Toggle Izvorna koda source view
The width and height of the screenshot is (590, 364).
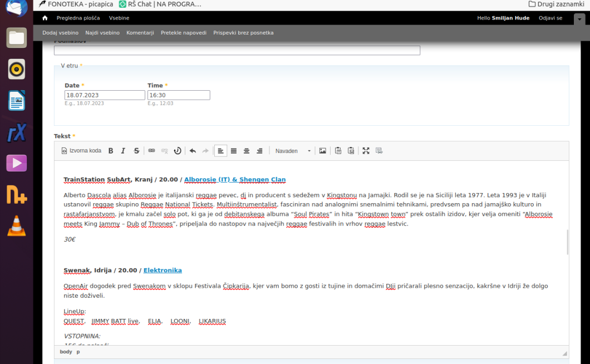pos(81,151)
